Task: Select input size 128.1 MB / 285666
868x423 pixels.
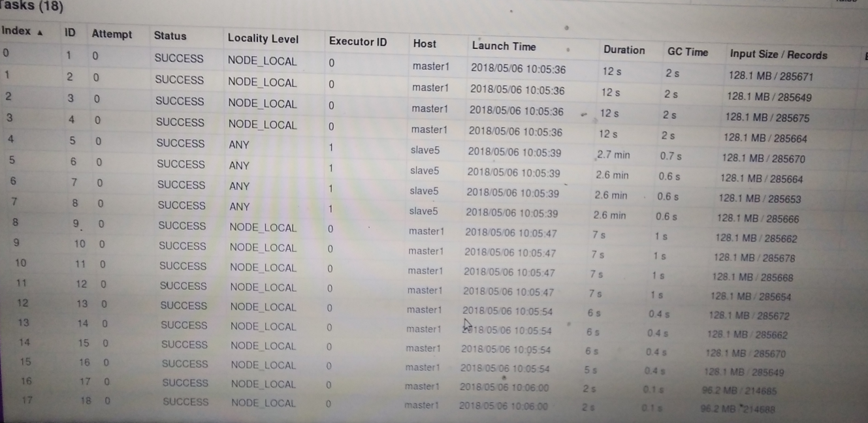Action: coord(758,219)
